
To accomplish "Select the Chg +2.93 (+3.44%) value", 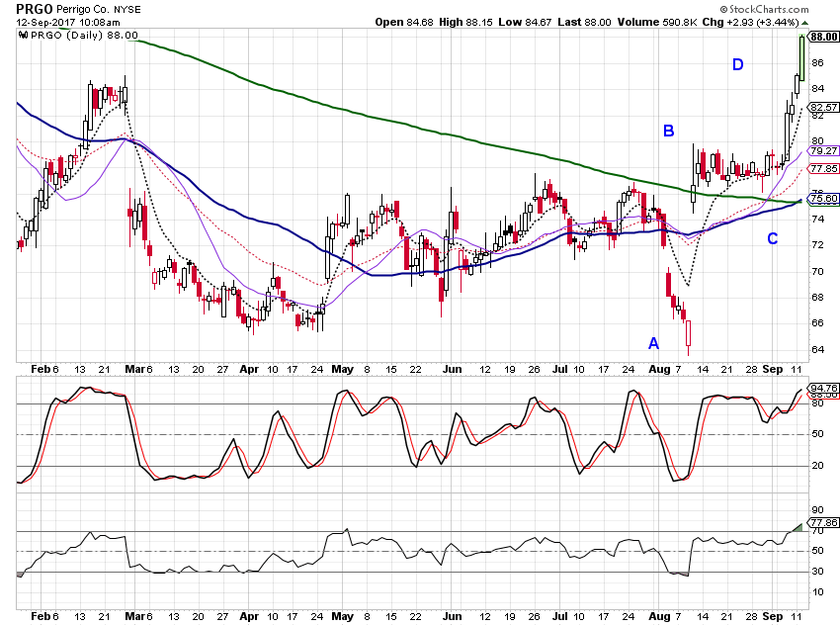I will pyautogui.click(x=750, y=22).
